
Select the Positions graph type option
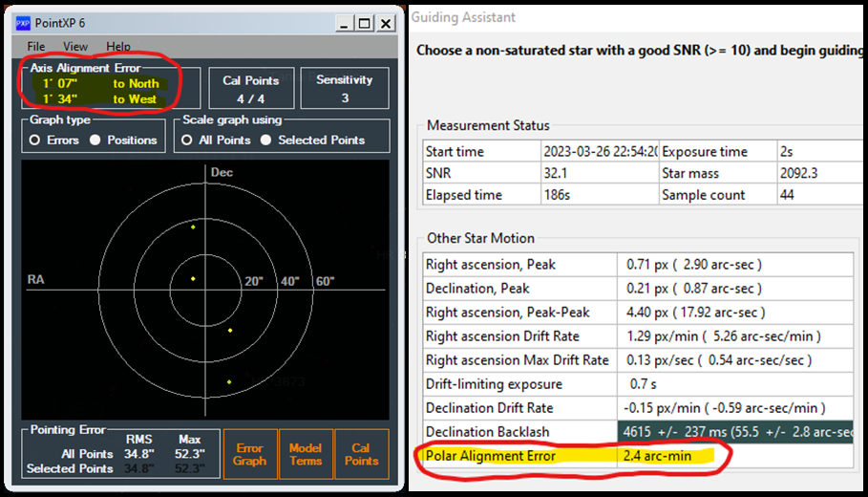click(95, 140)
